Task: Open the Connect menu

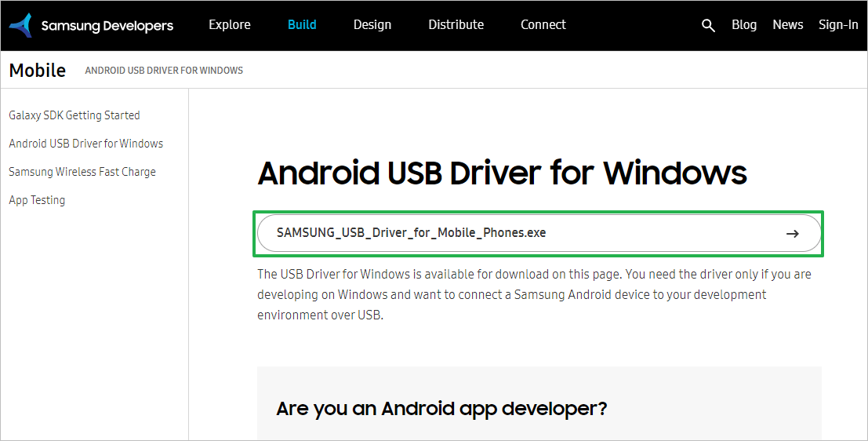Action: coord(543,25)
